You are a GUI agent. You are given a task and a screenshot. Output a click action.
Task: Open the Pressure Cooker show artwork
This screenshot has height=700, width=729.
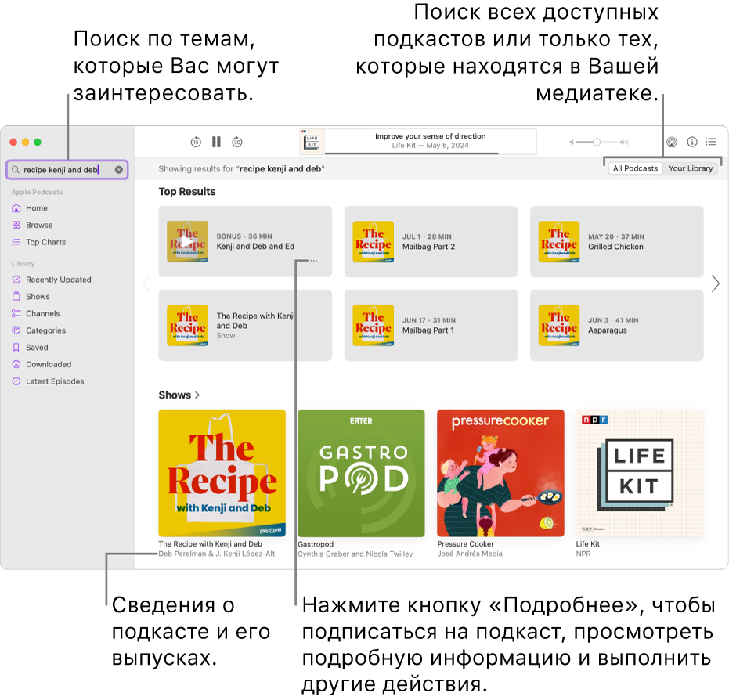pos(500,473)
